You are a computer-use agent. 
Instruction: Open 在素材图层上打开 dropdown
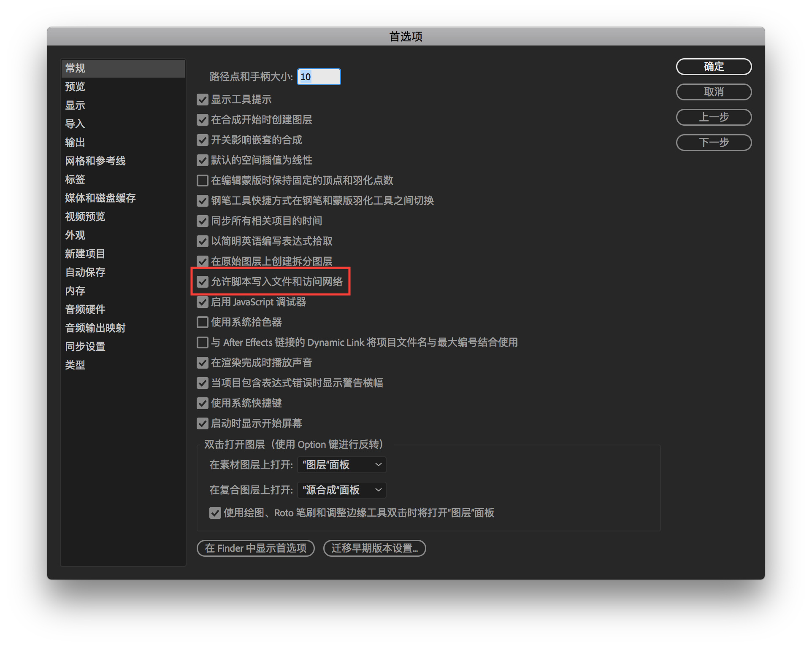(341, 465)
